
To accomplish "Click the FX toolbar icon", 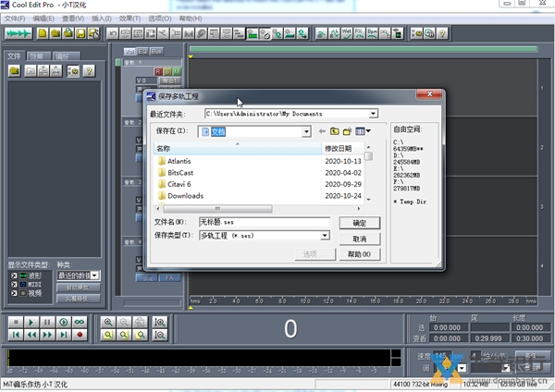I will pyautogui.click(x=359, y=33).
